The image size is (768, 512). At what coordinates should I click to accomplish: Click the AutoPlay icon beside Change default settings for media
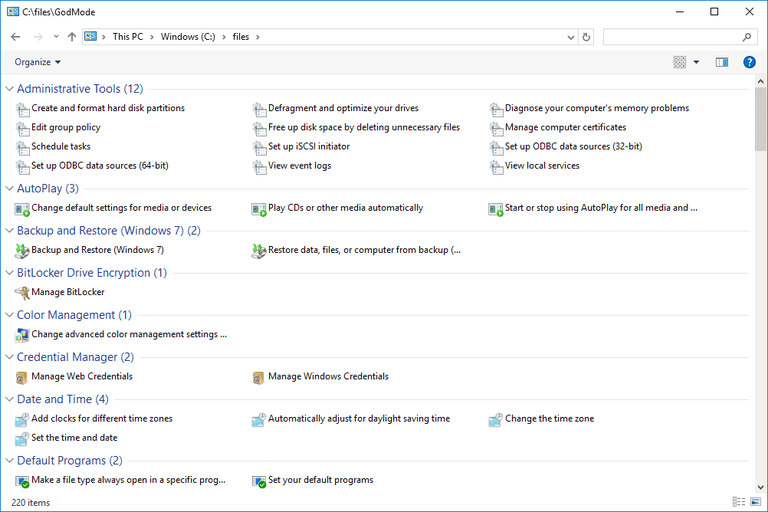[x=22, y=209]
